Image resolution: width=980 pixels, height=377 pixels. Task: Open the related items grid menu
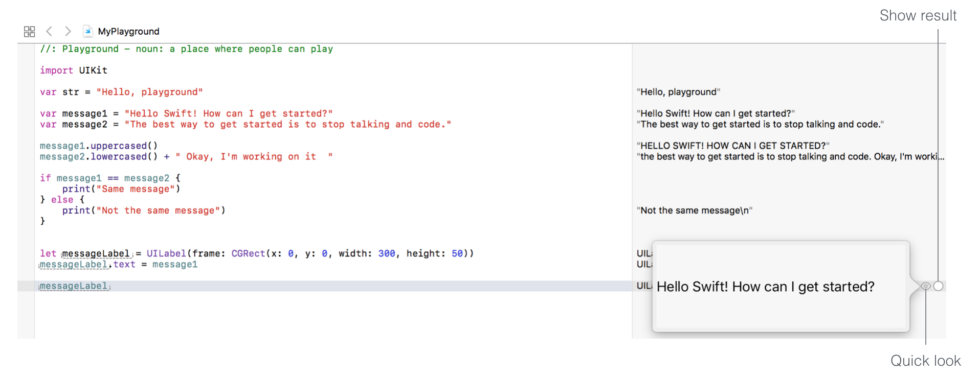[x=29, y=32]
